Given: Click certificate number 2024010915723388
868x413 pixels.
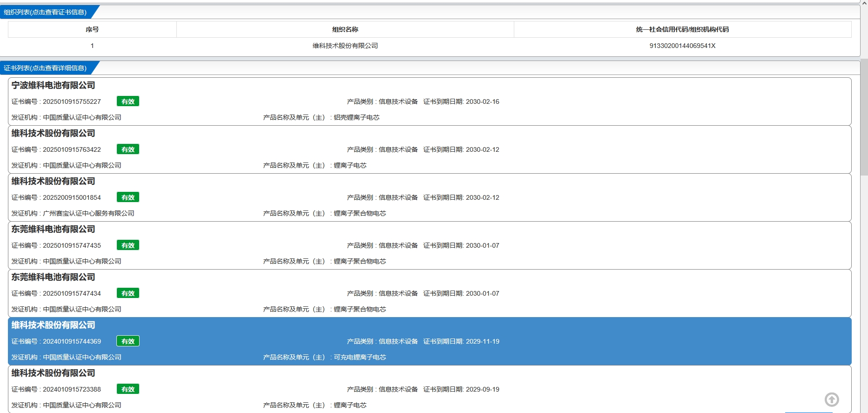Looking at the screenshot, I should click(x=72, y=389).
